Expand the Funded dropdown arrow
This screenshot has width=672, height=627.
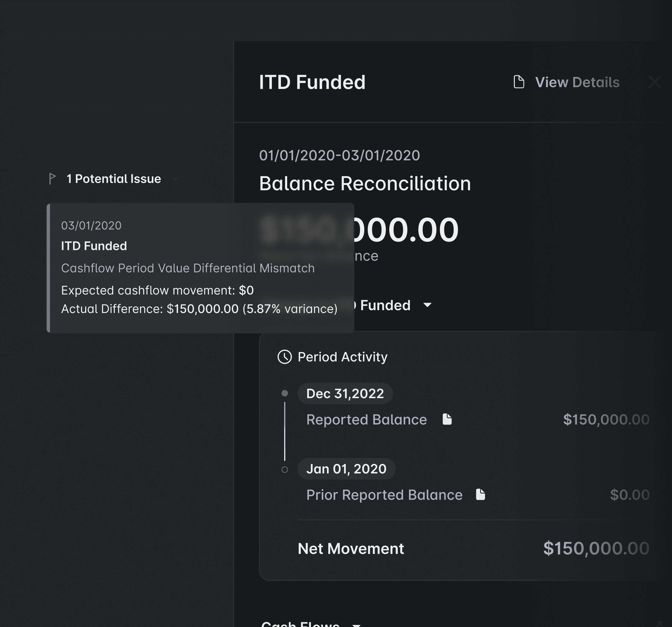coord(427,305)
